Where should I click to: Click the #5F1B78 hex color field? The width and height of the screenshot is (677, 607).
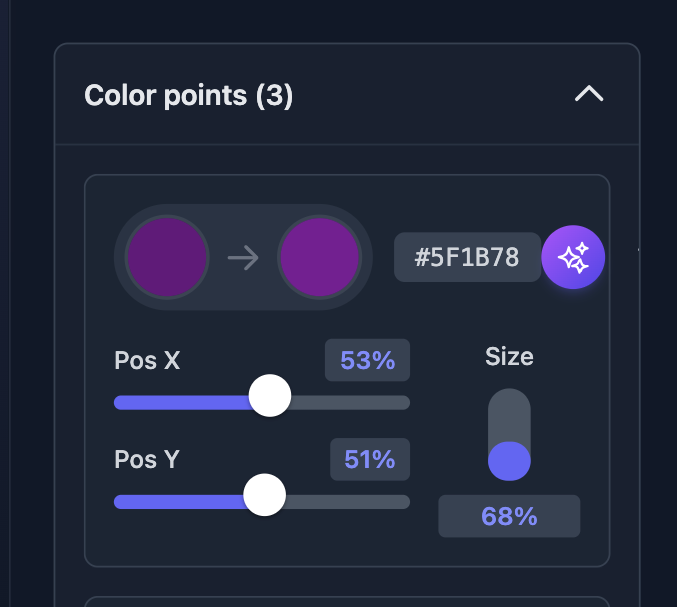[x=467, y=257]
